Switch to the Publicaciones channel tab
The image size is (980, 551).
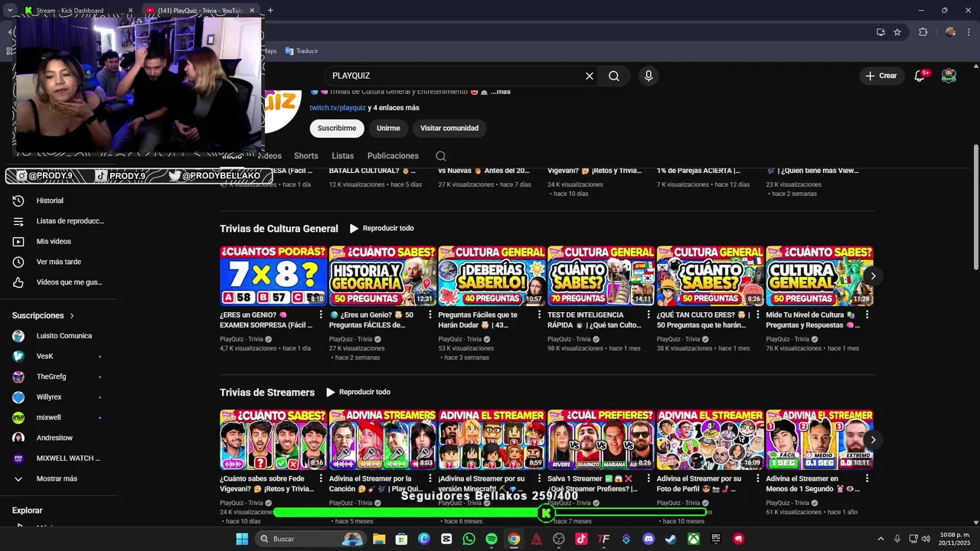pyautogui.click(x=393, y=156)
